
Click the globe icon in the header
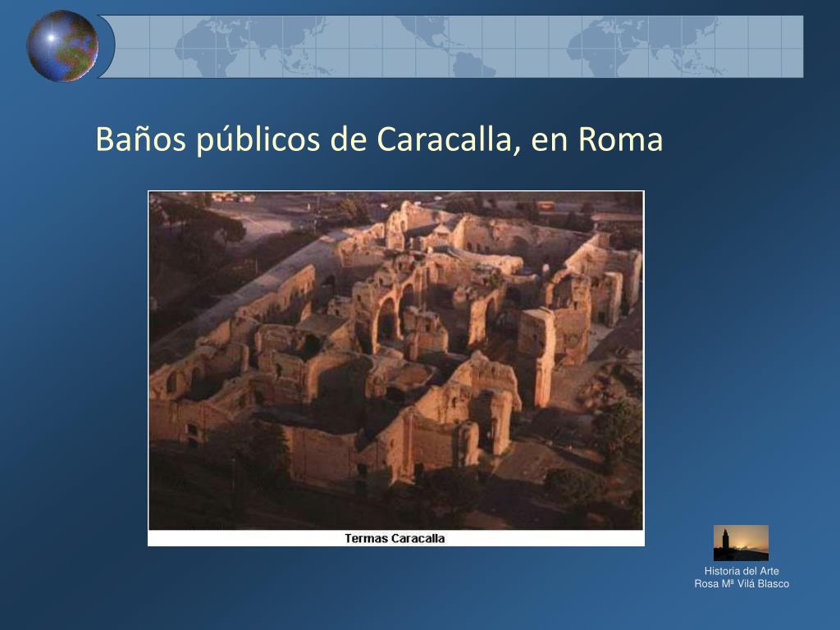pyautogui.click(x=62, y=46)
